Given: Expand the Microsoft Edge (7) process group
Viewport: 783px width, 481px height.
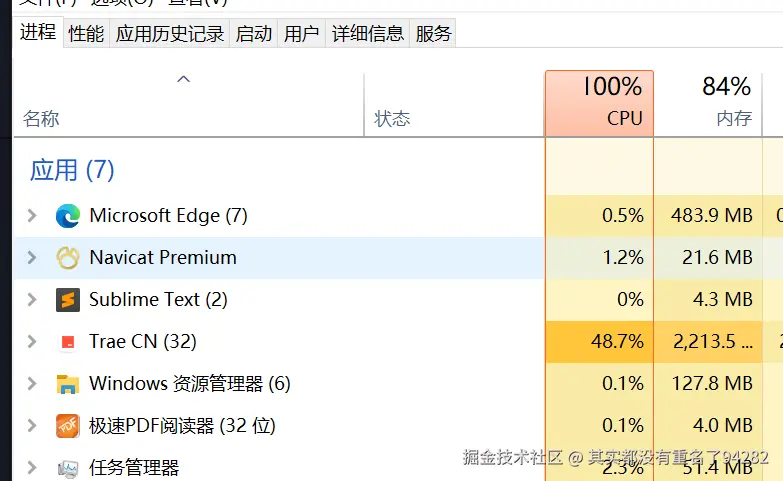Looking at the screenshot, I should (32, 216).
